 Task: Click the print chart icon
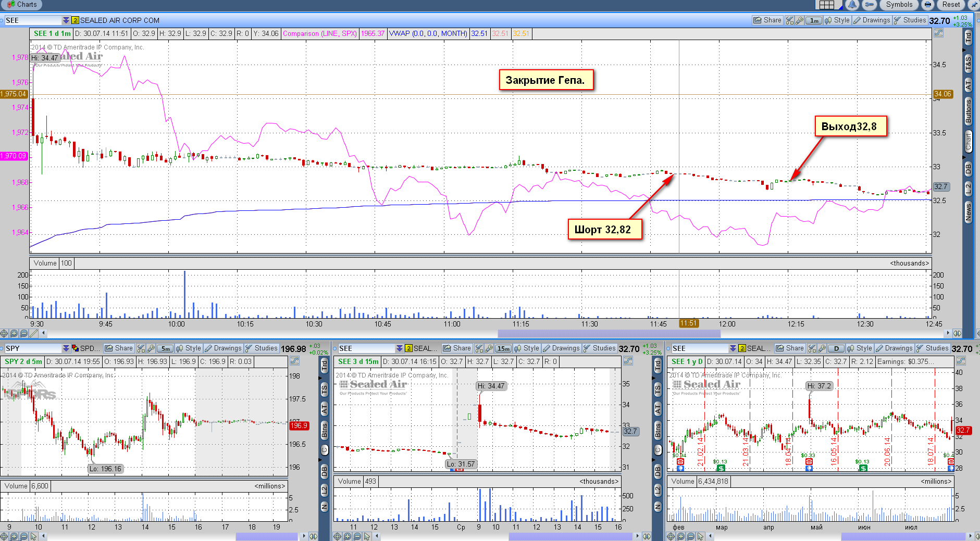point(928,5)
